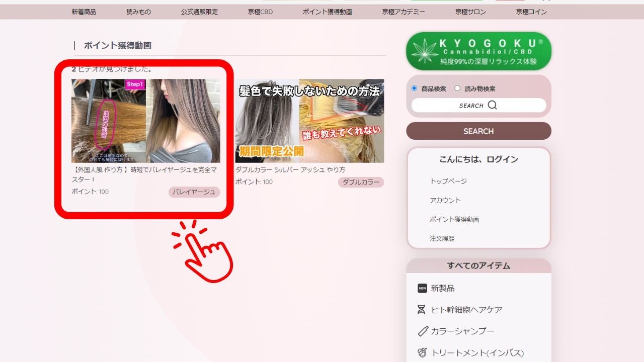Image resolution: width=644 pixels, height=362 pixels.
Task: Open ポイント獲得動画 in the top navigation bar
Action: 327,12
